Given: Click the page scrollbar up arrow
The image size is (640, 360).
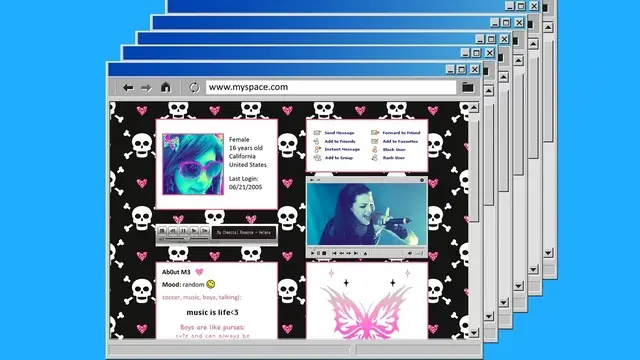Looking at the screenshot, I should 473,107.
